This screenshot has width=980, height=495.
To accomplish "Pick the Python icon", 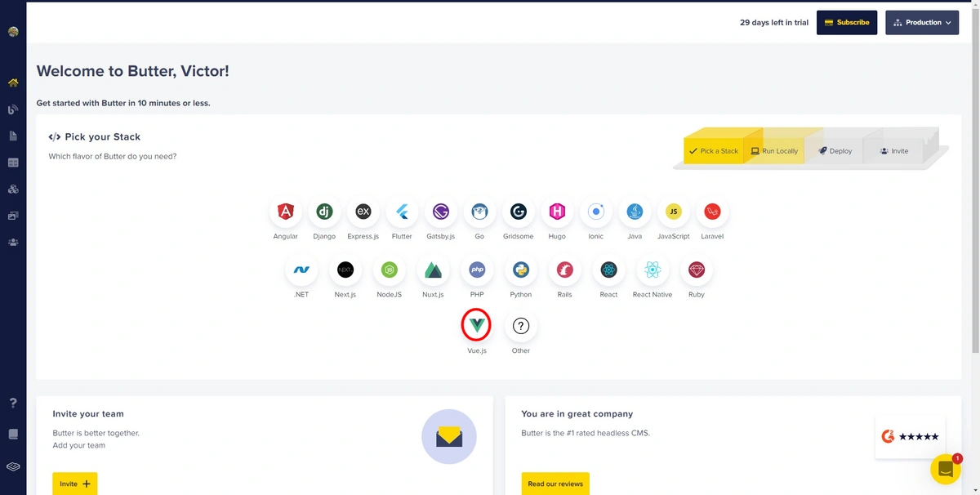I will pyautogui.click(x=521, y=270).
